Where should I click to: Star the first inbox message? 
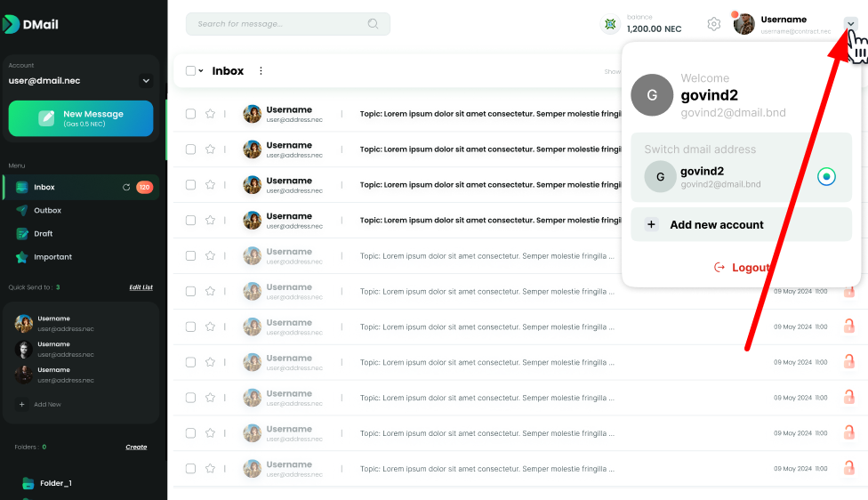210,114
